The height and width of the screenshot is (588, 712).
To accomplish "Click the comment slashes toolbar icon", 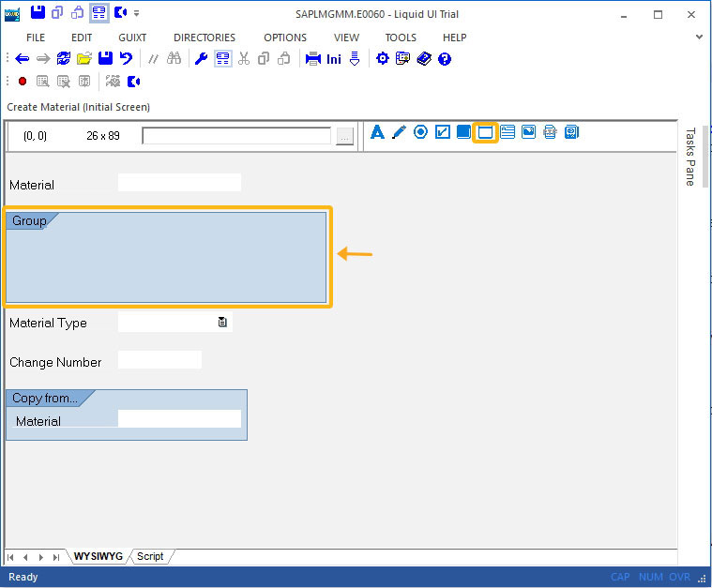I will pos(154,59).
